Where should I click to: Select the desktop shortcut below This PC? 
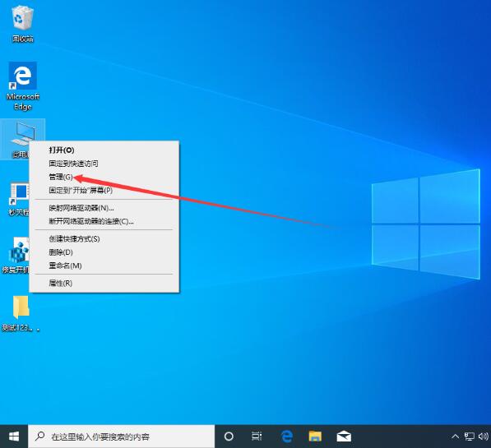click(x=19, y=198)
